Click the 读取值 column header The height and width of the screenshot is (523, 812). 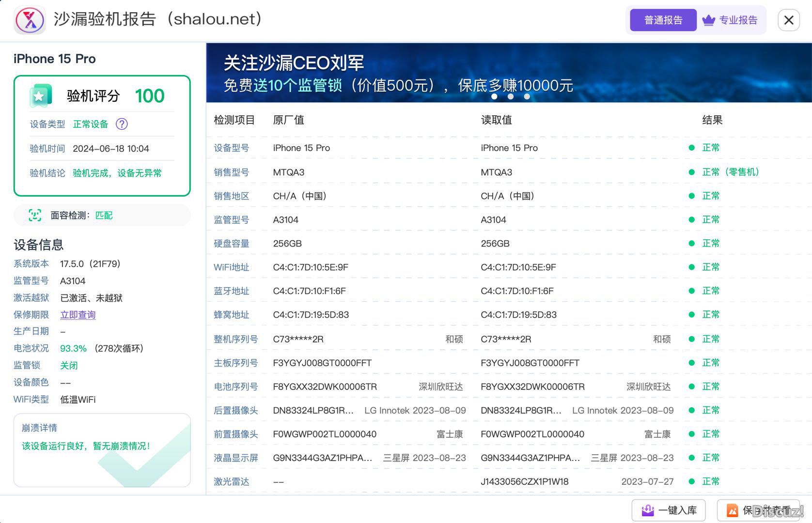[x=497, y=120]
